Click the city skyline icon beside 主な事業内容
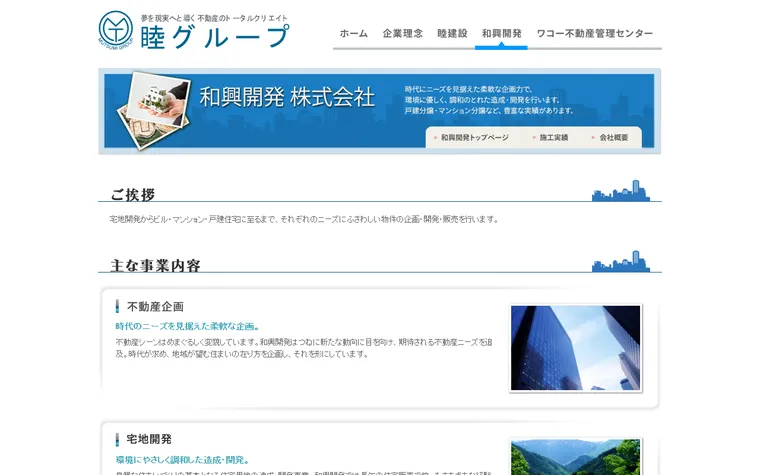The height and width of the screenshot is (475, 760). pos(621,261)
